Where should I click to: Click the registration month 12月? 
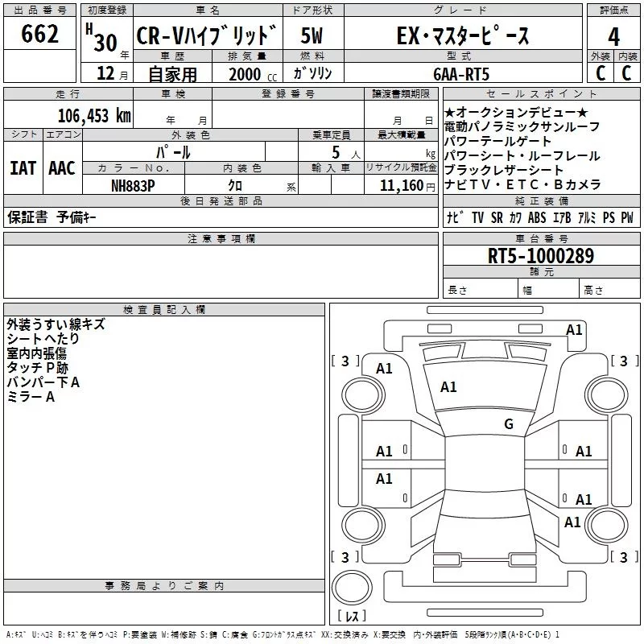click(112, 73)
